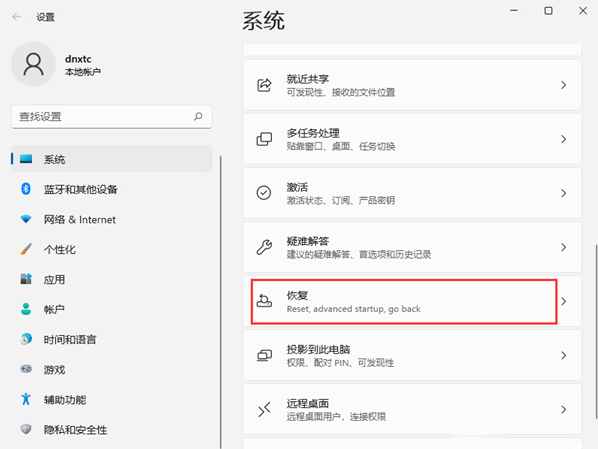Expand the 投影到此电脑 chevron arrow
Image resolution: width=598 pixels, height=449 pixels.
[564, 356]
